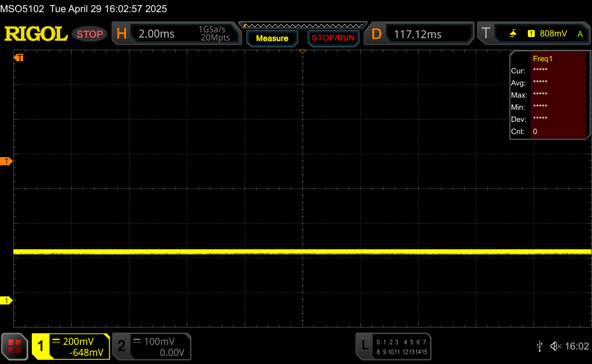
Task: Click the channel 1 ground level marker
Action: pos(6,300)
